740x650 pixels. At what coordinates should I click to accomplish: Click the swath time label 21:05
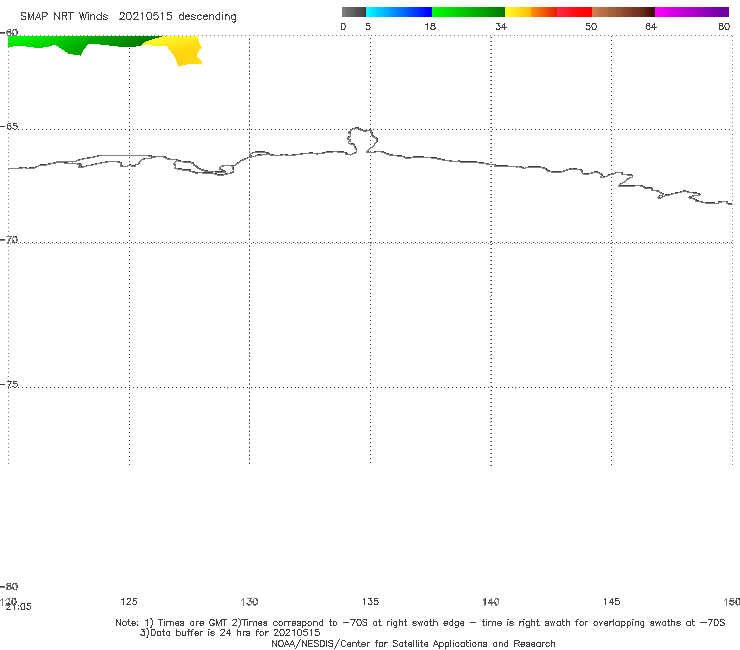click(18, 607)
